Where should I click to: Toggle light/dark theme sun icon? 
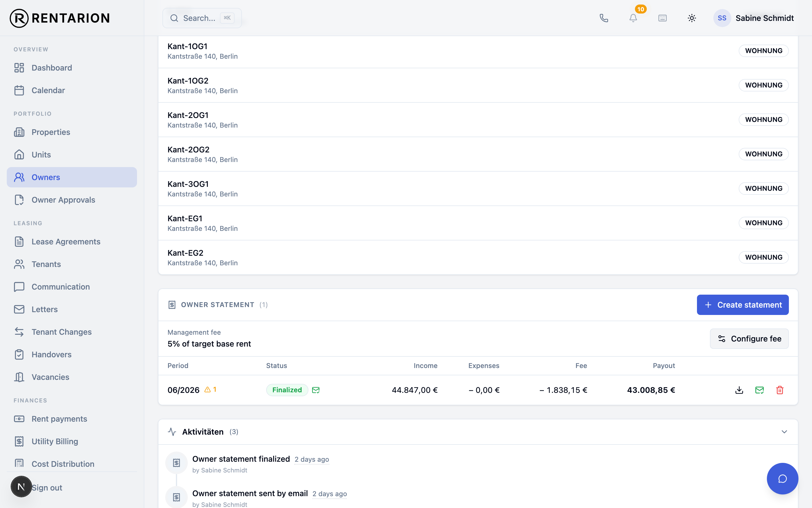[x=692, y=18]
